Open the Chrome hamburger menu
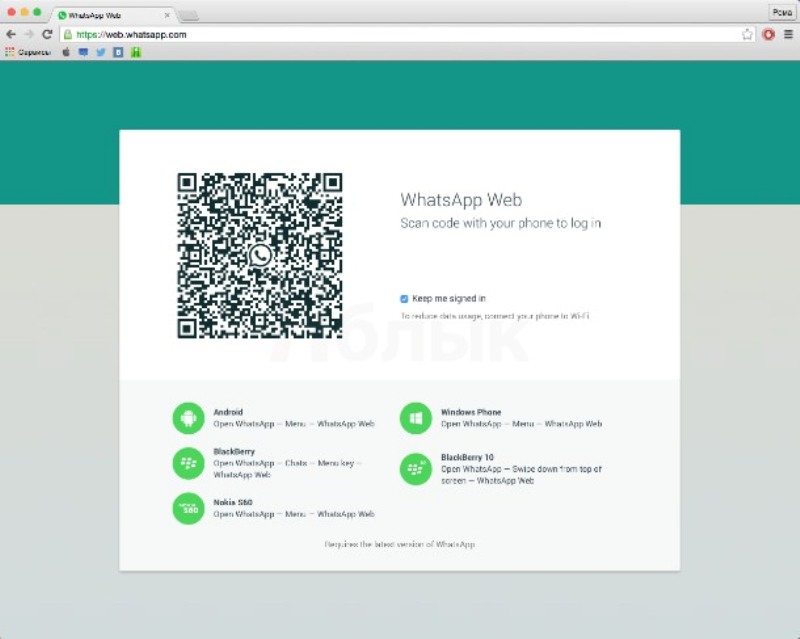The width and height of the screenshot is (800, 639). (788, 34)
